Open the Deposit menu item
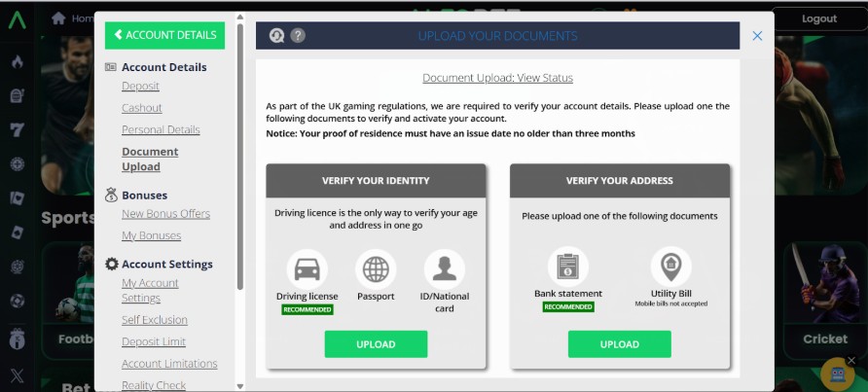 tap(140, 87)
